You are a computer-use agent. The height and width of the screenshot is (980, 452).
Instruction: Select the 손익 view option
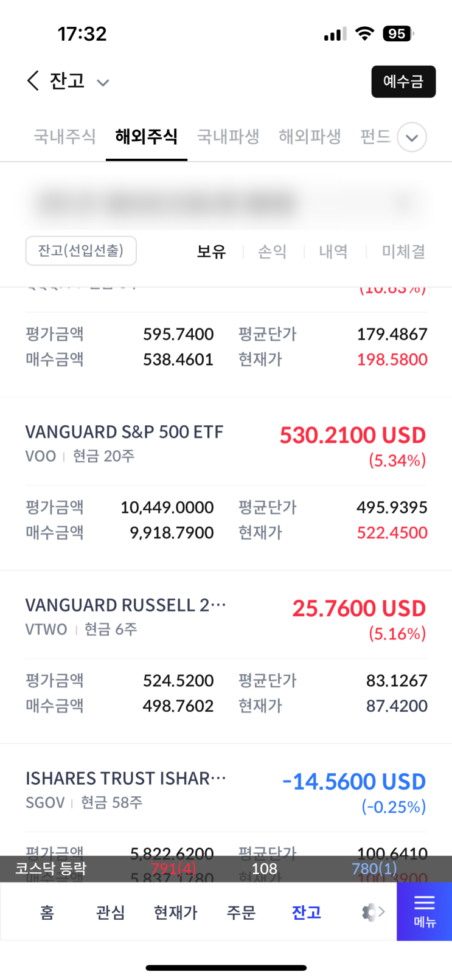[x=272, y=251]
